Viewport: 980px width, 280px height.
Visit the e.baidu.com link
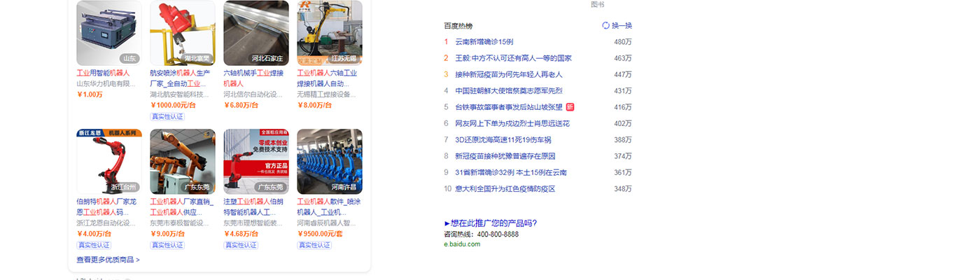(x=462, y=244)
